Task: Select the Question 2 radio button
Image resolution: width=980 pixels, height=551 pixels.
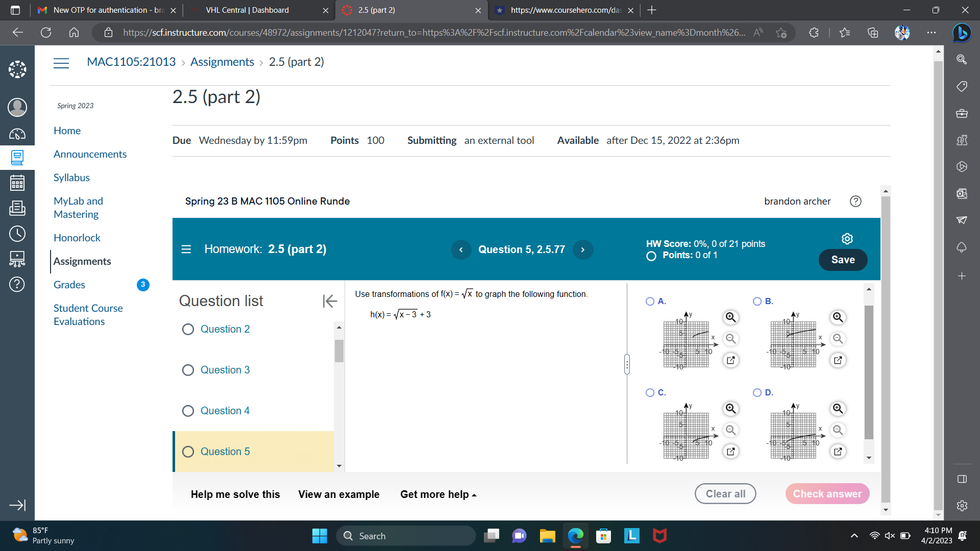Action: point(188,329)
